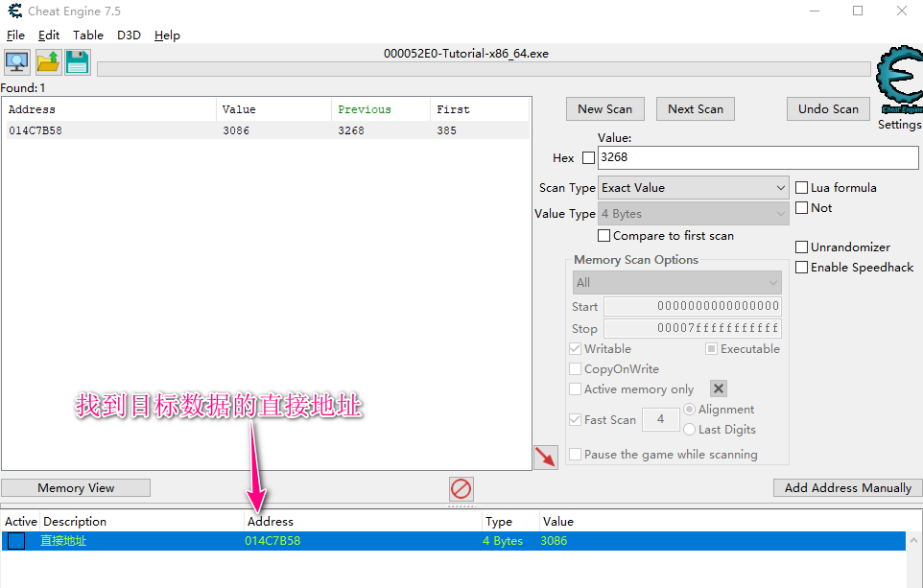
Task: Toggle the CopyOnWrite checkbox
Action: tap(575, 369)
